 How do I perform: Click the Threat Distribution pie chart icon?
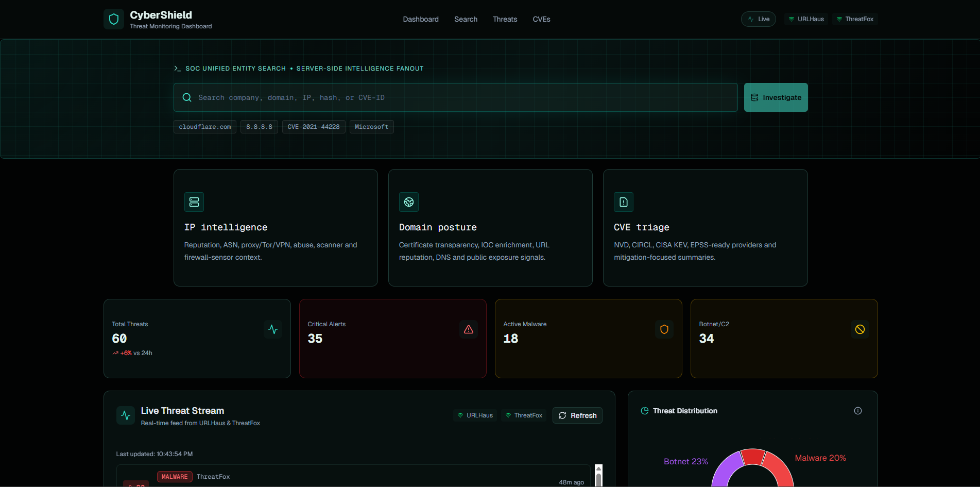645,411
